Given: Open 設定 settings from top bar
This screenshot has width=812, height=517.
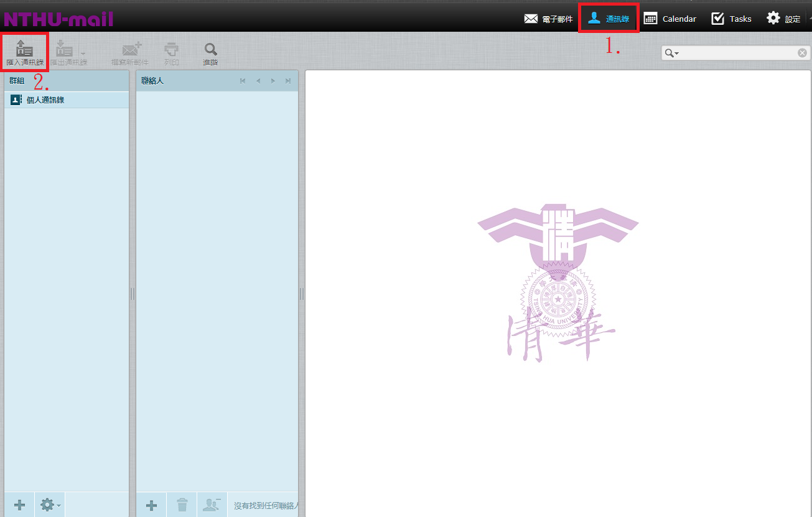Looking at the screenshot, I should 783,19.
